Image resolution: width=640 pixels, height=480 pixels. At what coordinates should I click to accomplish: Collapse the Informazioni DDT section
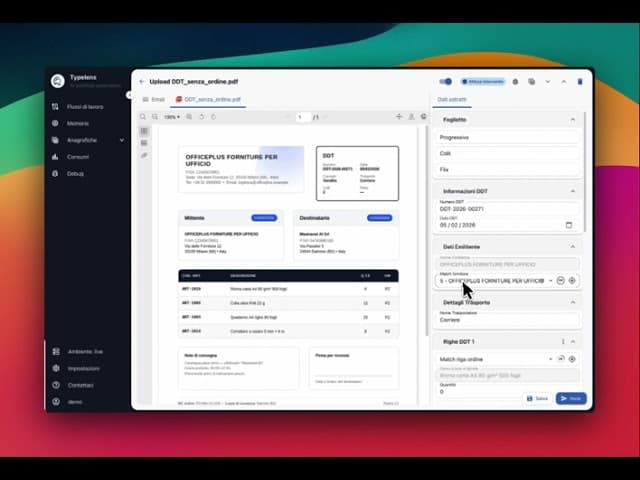pyautogui.click(x=573, y=191)
